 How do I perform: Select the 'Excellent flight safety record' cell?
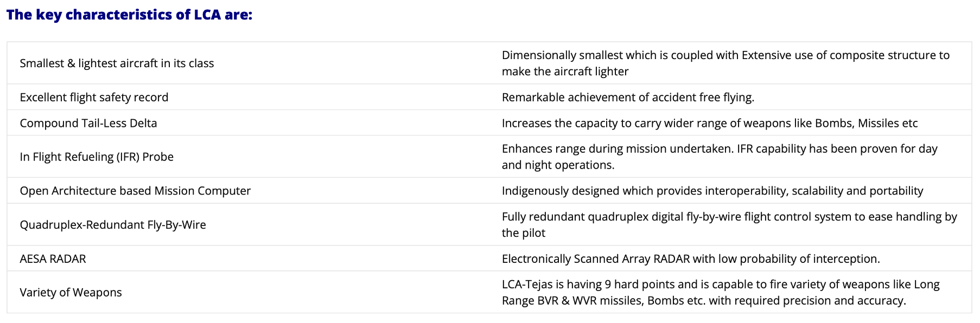pos(94,98)
